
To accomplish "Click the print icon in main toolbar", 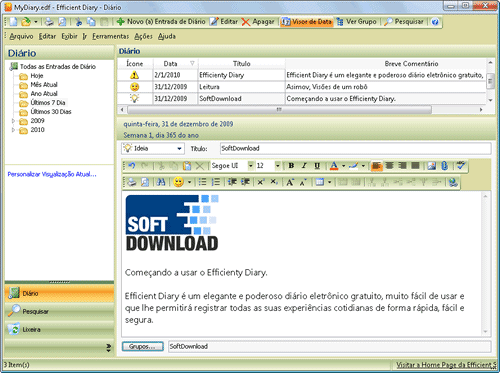I will pyautogui.click(x=49, y=22).
